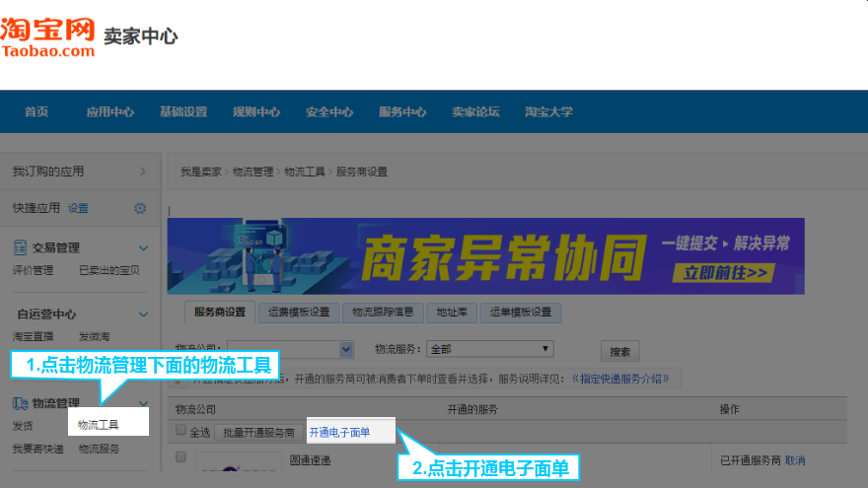Click 开通电子面单 link
868x488 pixels.
pyautogui.click(x=339, y=433)
